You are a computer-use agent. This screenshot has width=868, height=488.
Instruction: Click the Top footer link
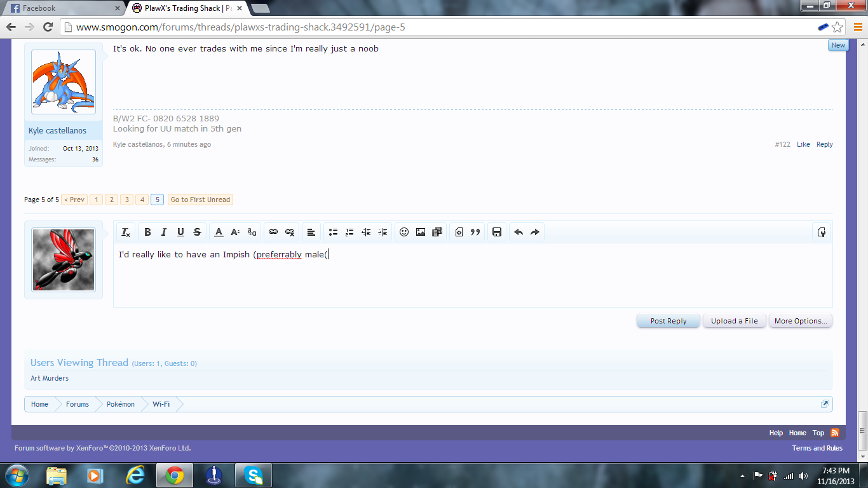click(x=818, y=433)
